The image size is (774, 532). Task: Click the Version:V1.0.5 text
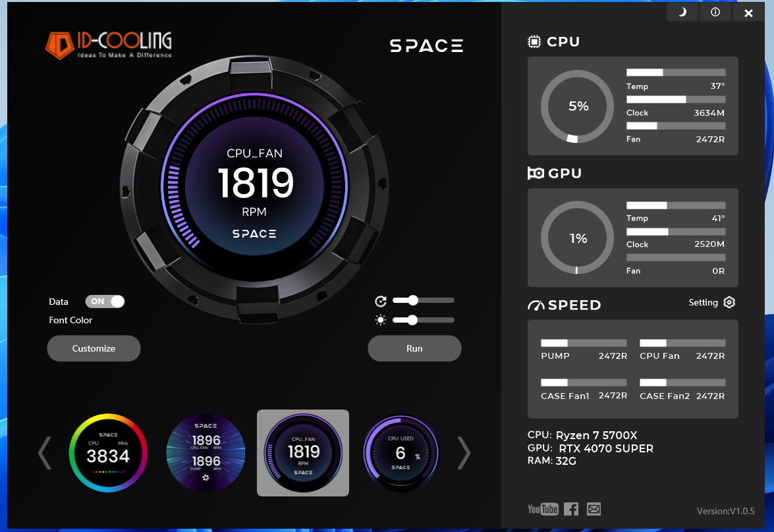coord(726,512)
